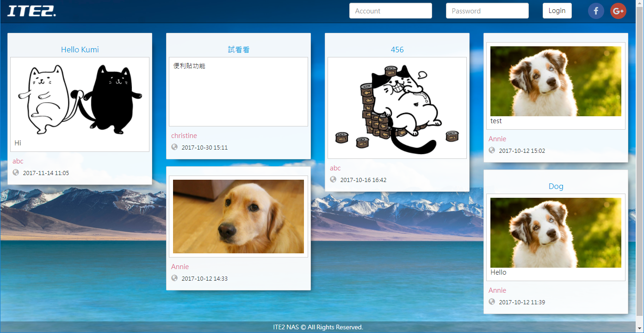Open the dog photo captioned test

pyautogui.click(x=556, y=81)
